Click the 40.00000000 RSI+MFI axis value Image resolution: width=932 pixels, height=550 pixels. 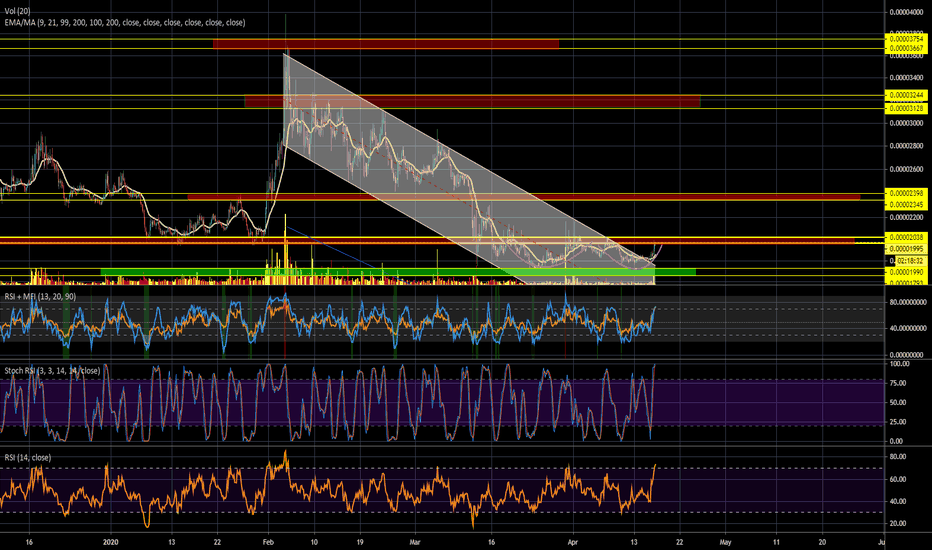(x=907, y=328)
